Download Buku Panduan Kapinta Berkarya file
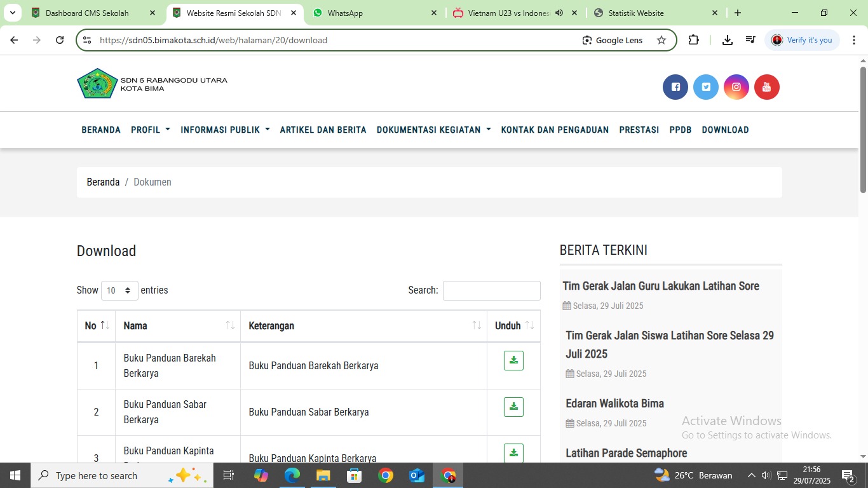This screenshot has width=868, height=488. (x=513, y=453)
